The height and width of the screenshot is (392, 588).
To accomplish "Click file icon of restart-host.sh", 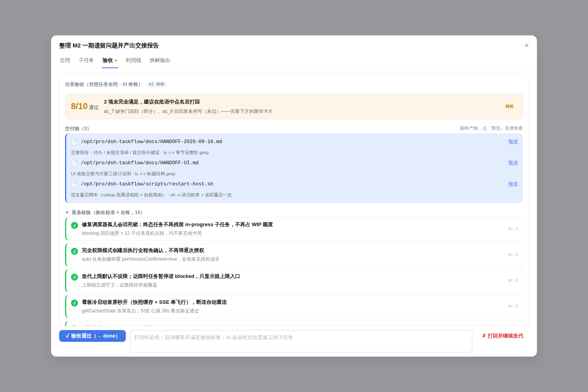I will 74,184.
